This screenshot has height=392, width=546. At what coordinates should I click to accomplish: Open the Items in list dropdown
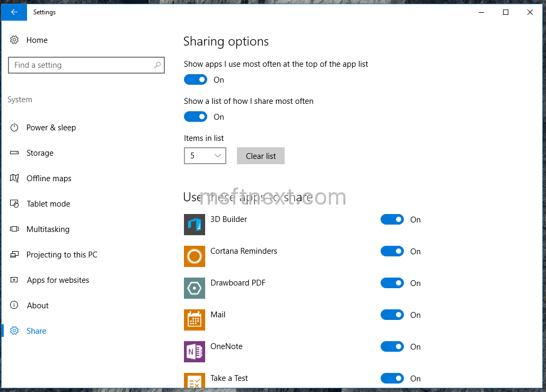pyautogui.click(x=205, y=156)
